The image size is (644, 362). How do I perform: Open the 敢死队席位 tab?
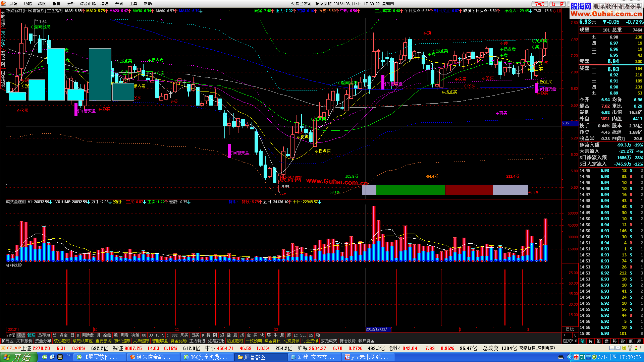click(x=83, y=341)
